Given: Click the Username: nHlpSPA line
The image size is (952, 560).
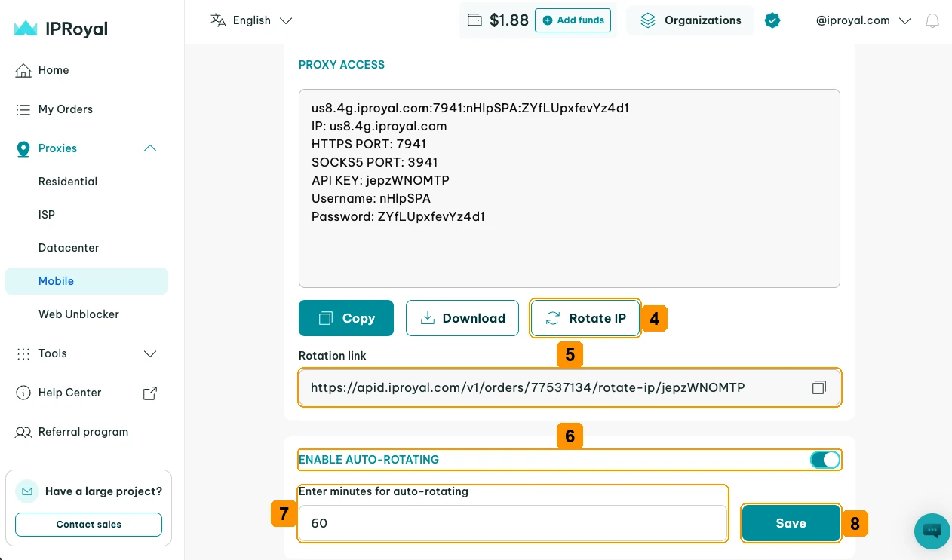Looking at the screenshot, I should 371,198.
